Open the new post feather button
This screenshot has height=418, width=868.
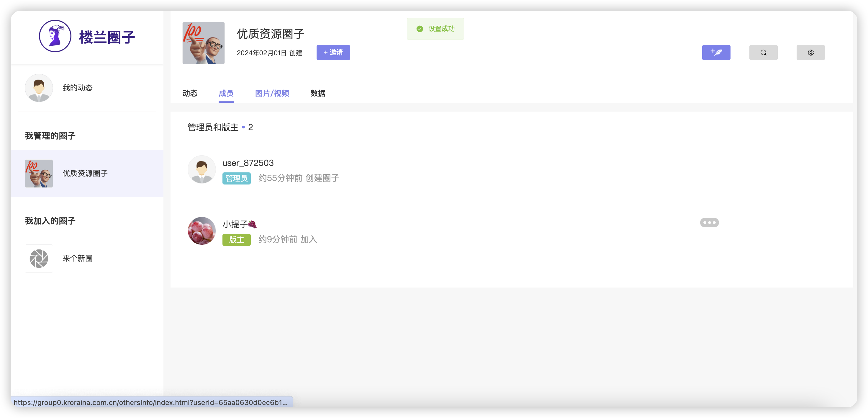tap(716, 53)
